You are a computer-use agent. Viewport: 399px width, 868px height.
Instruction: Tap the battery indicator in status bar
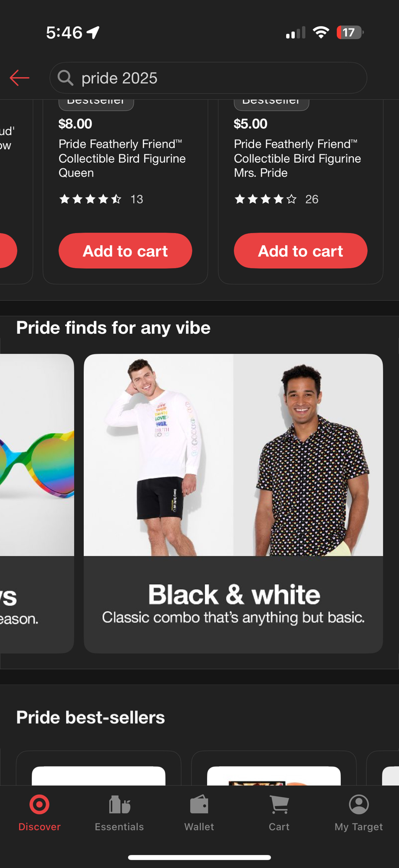(x=350, y=33)
